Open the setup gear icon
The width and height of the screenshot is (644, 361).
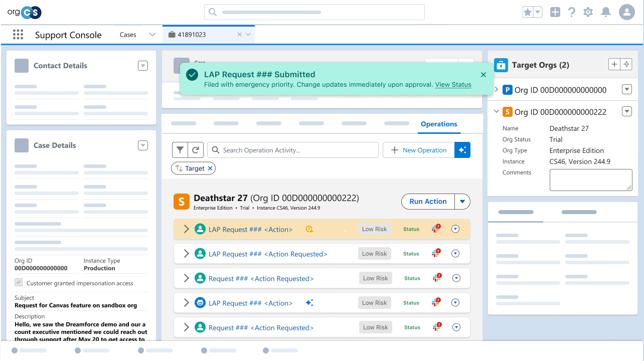point(588,12)
